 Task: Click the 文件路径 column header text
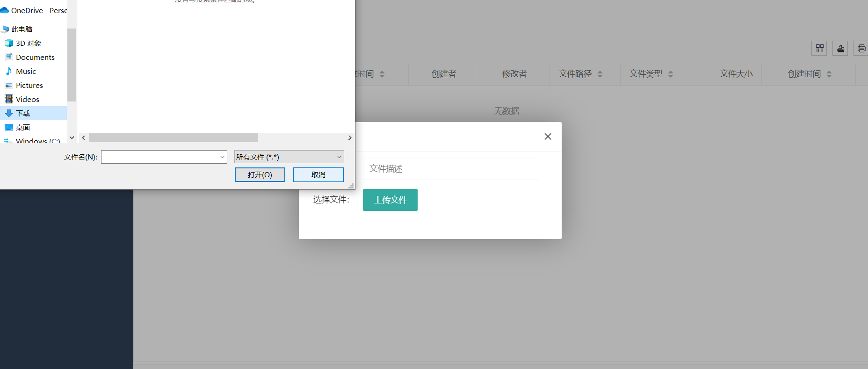click(x=575, y=74)
